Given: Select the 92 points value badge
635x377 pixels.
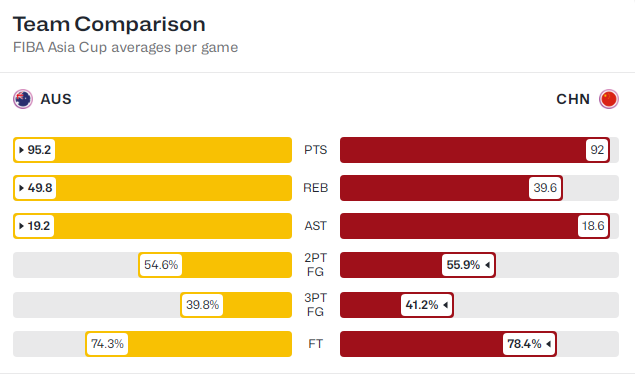Looking at the screenshot, I should [597, 150].
